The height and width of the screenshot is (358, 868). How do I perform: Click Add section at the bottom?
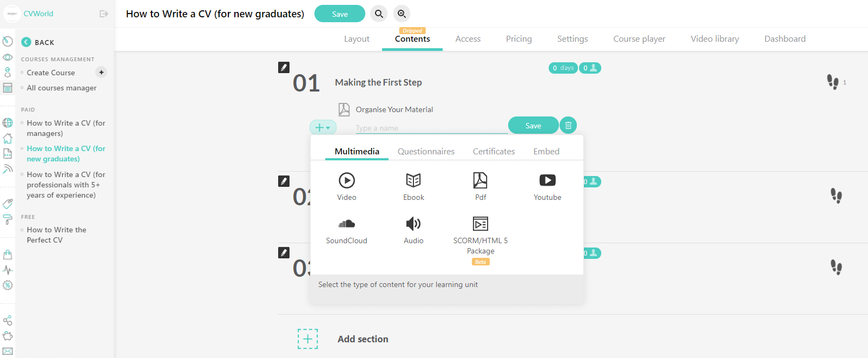coord(363,339)
